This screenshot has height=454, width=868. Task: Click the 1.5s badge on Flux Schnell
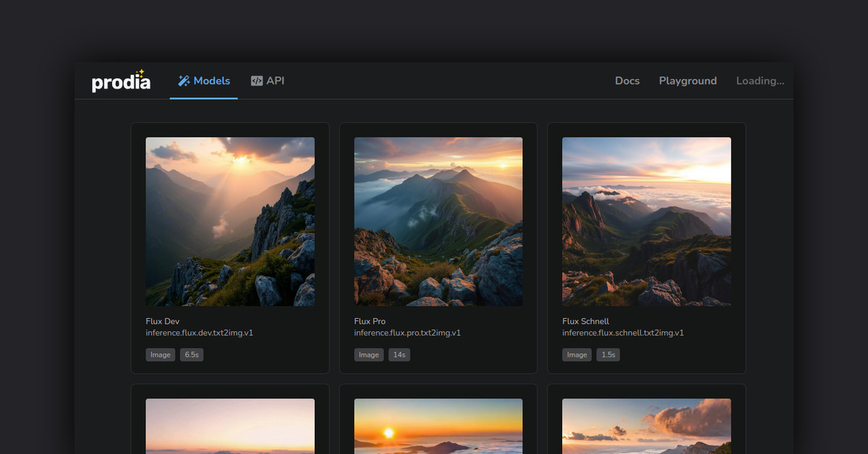[x=608, y=355]
